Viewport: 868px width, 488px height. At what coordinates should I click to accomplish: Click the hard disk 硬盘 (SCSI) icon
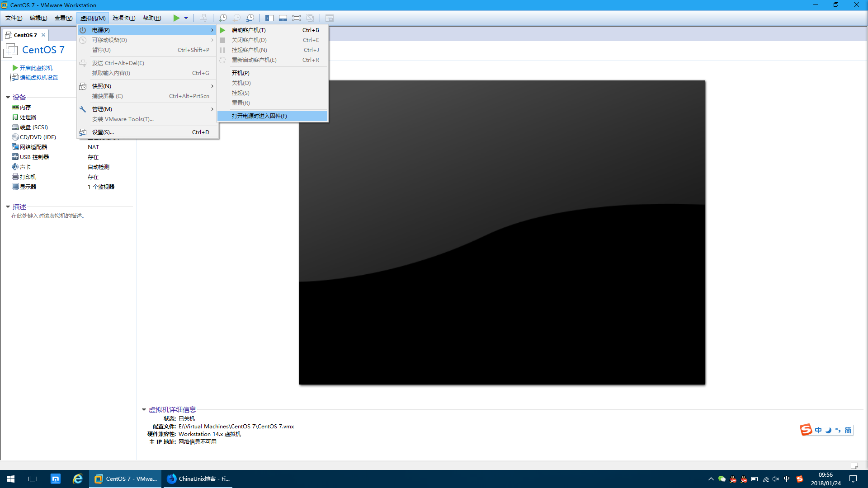click(15, 127)
